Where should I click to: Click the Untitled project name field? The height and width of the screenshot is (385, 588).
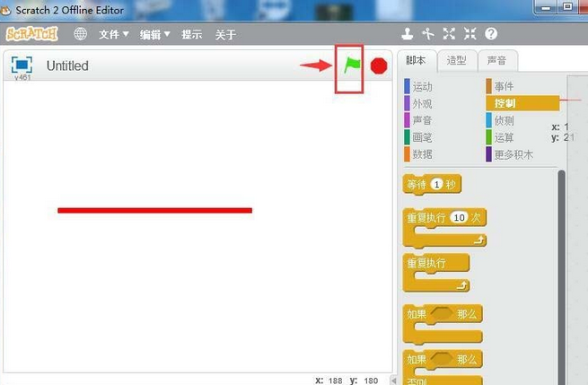[68, 66]
